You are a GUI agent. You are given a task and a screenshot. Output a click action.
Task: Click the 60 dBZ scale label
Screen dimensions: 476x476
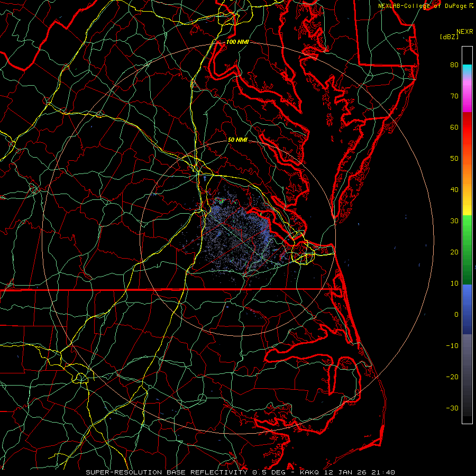coord(454,127)
